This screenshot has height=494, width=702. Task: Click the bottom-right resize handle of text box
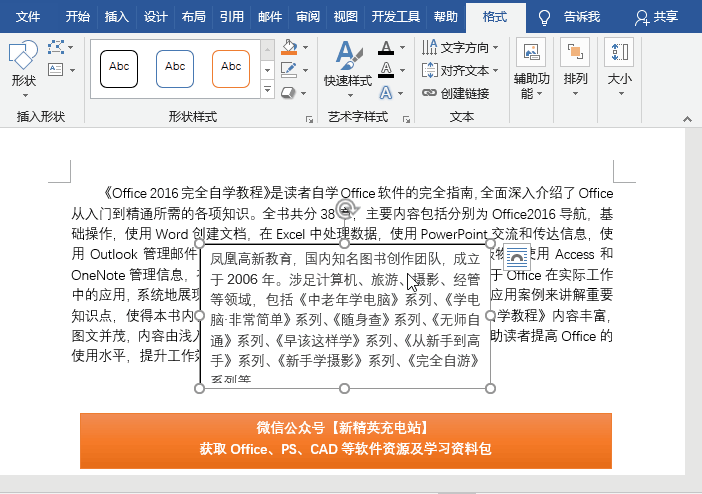coord(490,388)
